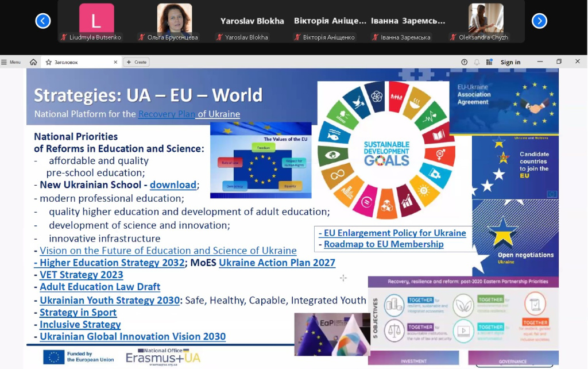Click the blue fish Life Below Water SDG icon
Image resolution: width=588 pixels, height=369 pixels.
334,134
